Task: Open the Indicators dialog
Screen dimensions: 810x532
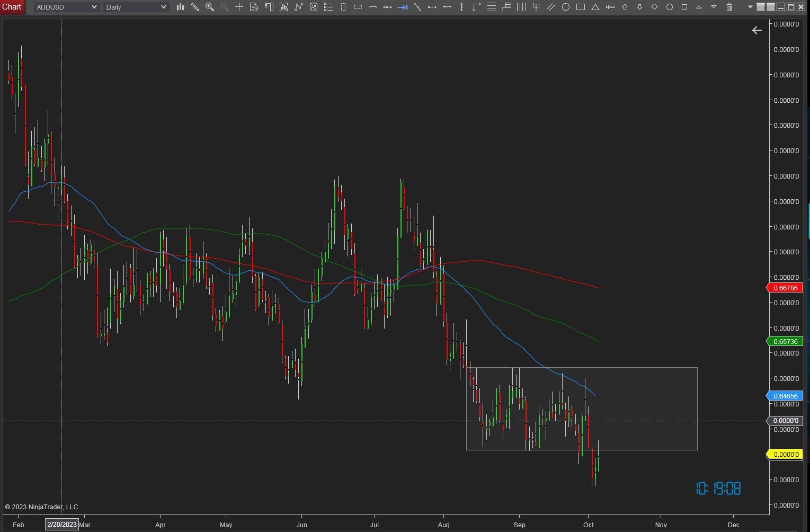Action: [x=299, y=7]
